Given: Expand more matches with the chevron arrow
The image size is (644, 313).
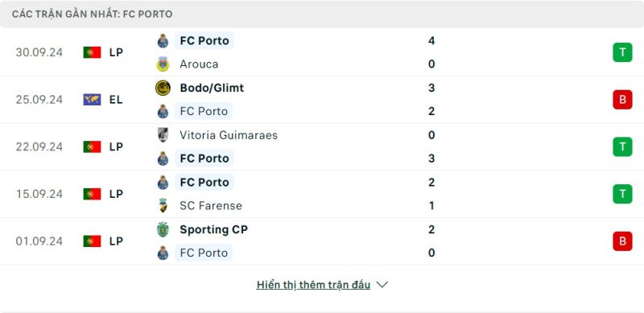Looking at the screenshot, I should (x=382, y=285).
